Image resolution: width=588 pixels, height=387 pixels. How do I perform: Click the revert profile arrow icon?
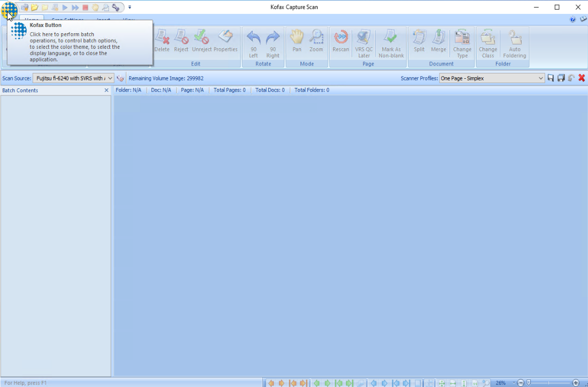(x=571, y=78)
